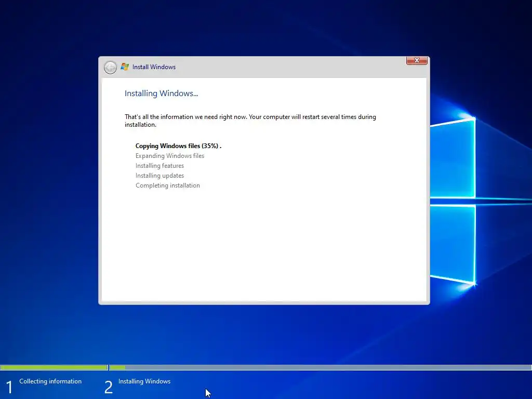Click 'Collecting information' stage label
This screenshot has width=532, height=399.
pos(50,381)
